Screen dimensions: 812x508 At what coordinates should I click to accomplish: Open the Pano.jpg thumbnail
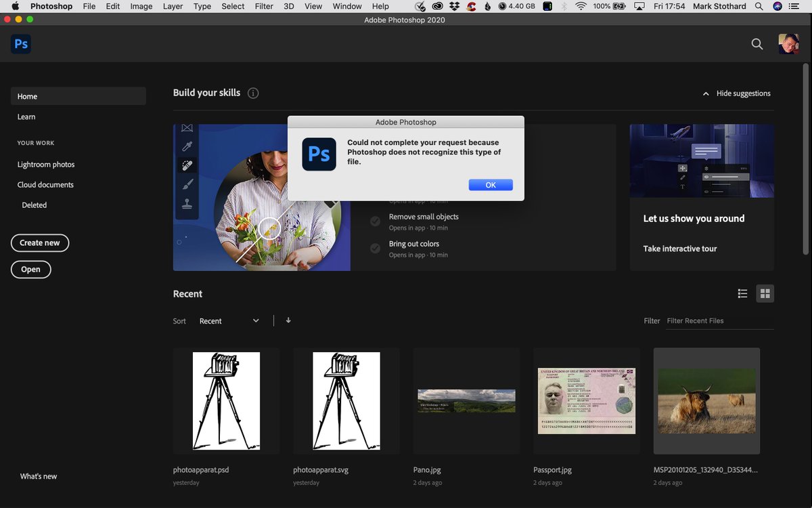tap(466, 401)
